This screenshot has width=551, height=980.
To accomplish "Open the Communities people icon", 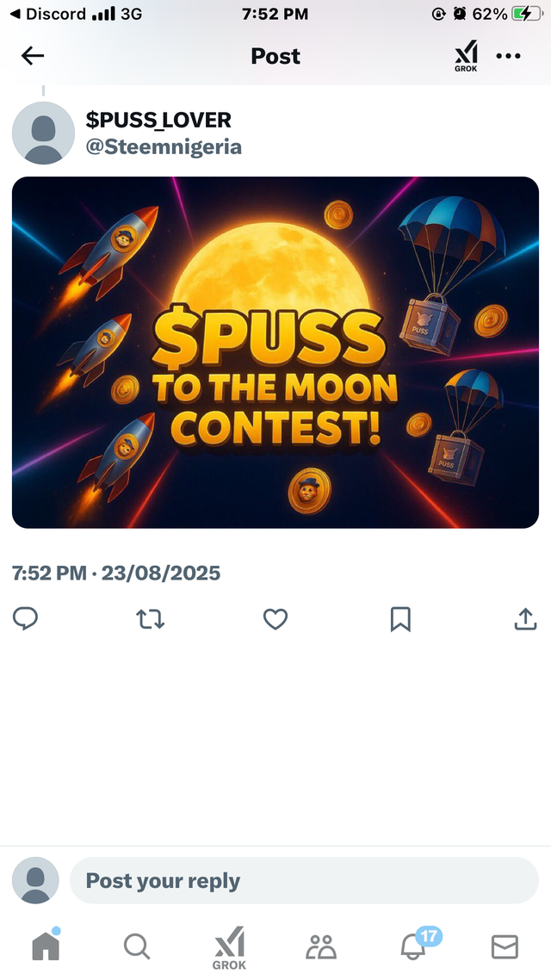I will coord(321,947).
